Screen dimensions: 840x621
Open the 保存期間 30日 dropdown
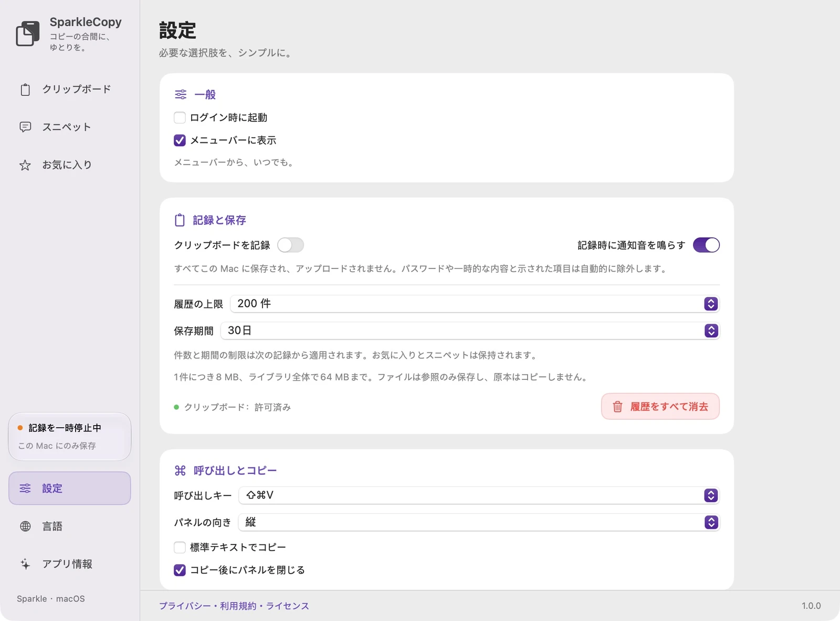click(470, 330)
